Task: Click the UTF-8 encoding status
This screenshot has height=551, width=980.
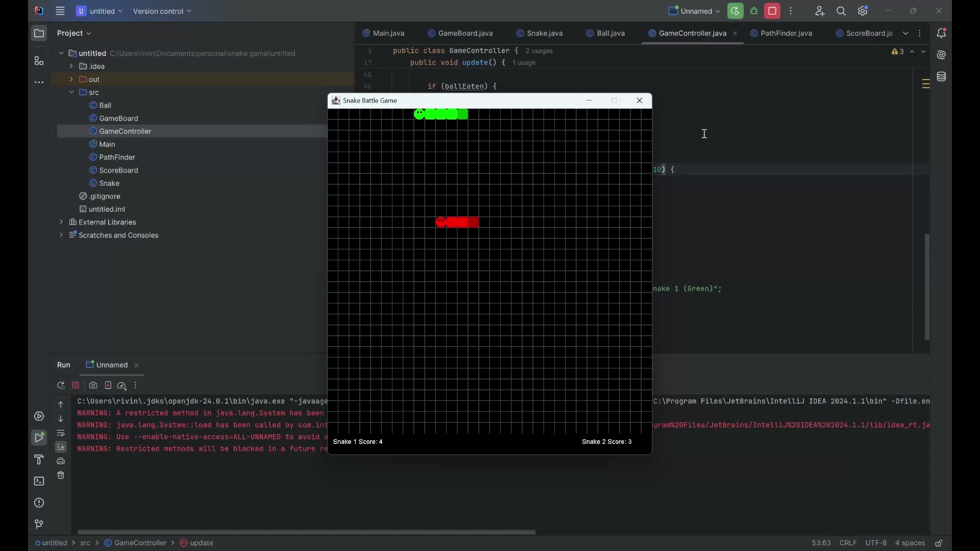Action: [876, 544]
